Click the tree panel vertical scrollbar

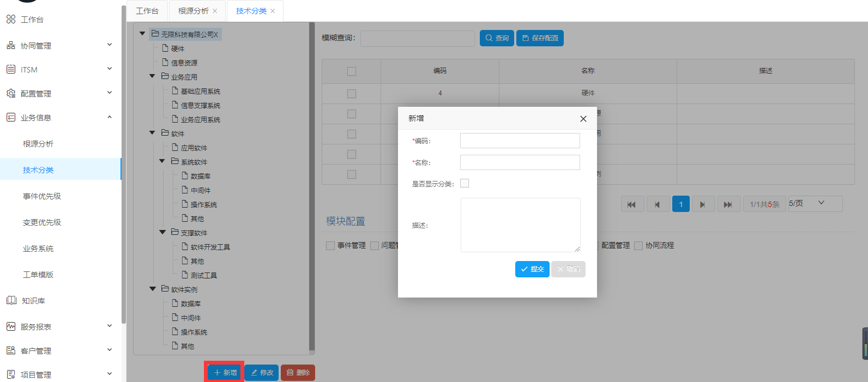(312, 185)
